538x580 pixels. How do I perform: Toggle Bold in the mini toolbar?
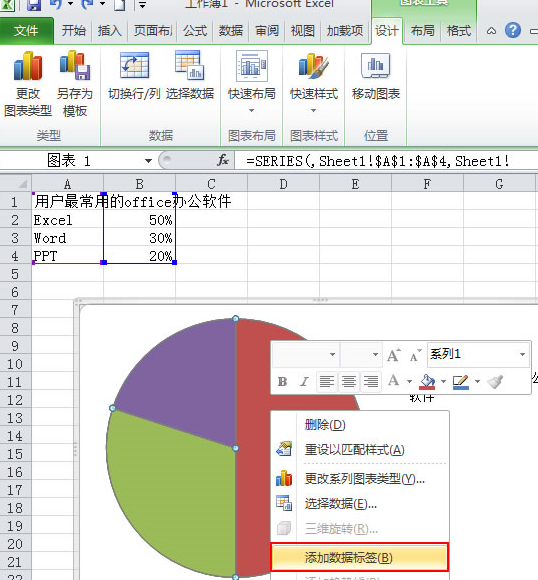283,381
